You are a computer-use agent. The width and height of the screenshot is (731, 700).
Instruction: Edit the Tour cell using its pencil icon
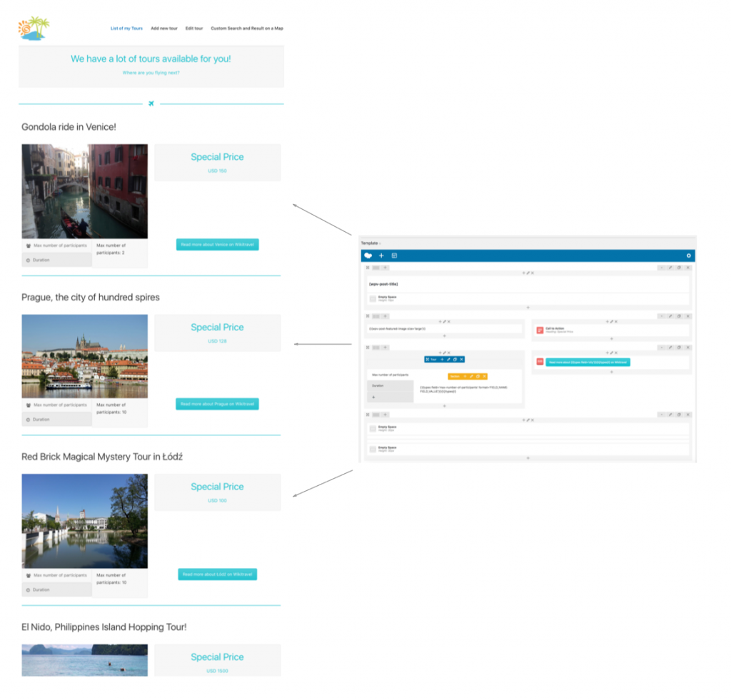448,359
